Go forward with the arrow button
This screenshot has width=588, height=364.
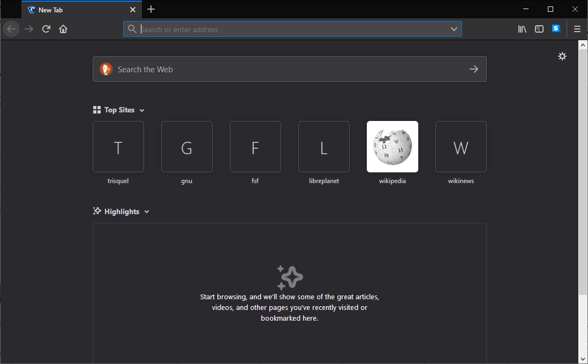click(29, 29)
